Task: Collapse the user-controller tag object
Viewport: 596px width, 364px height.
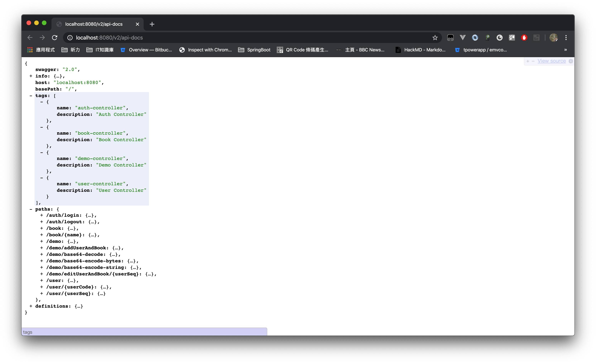Action: click(x=42, y=178)
